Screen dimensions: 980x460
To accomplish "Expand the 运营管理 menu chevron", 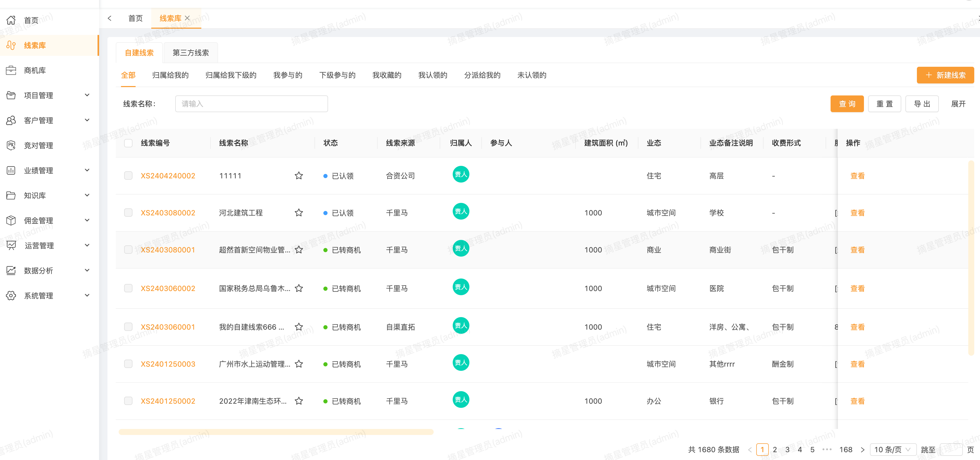I will pos(87,245).
